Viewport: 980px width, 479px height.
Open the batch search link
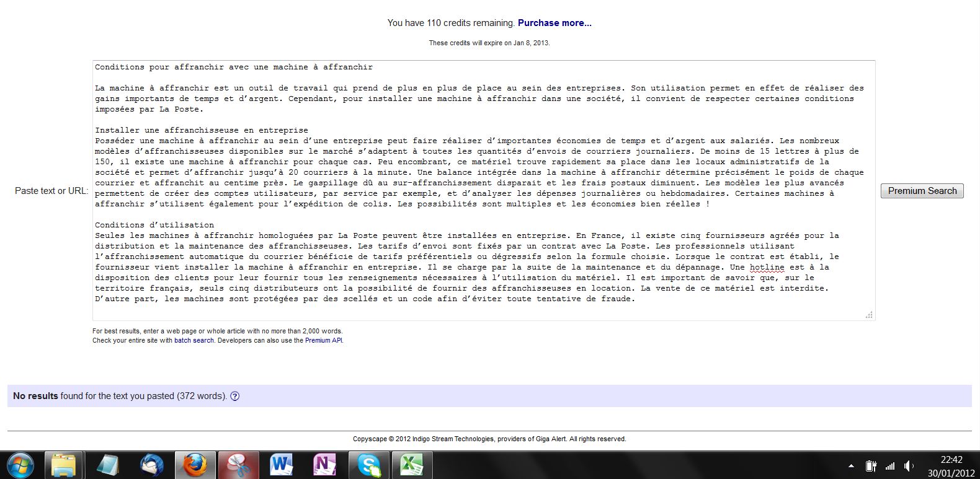pos(194,340)
